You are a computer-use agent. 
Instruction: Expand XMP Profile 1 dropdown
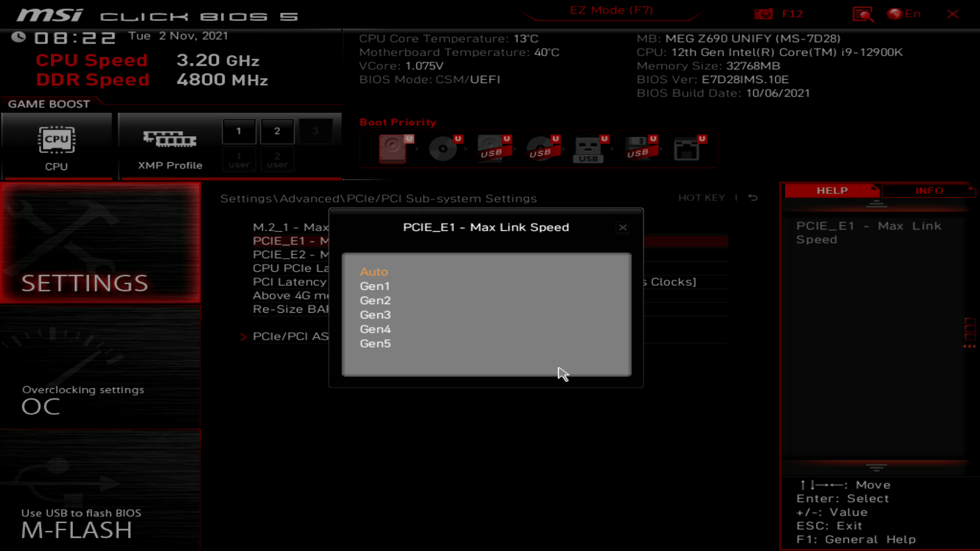[239, 131]
